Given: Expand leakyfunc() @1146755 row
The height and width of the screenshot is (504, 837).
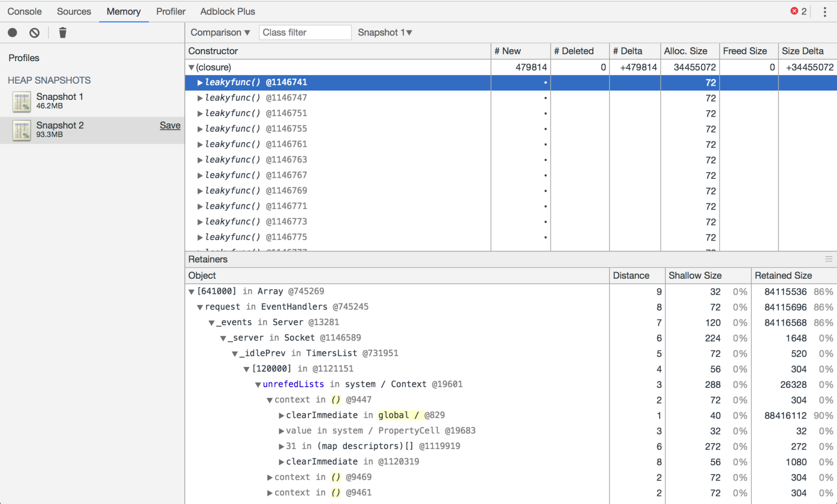Looking at the screenshot, I should 200,129.
